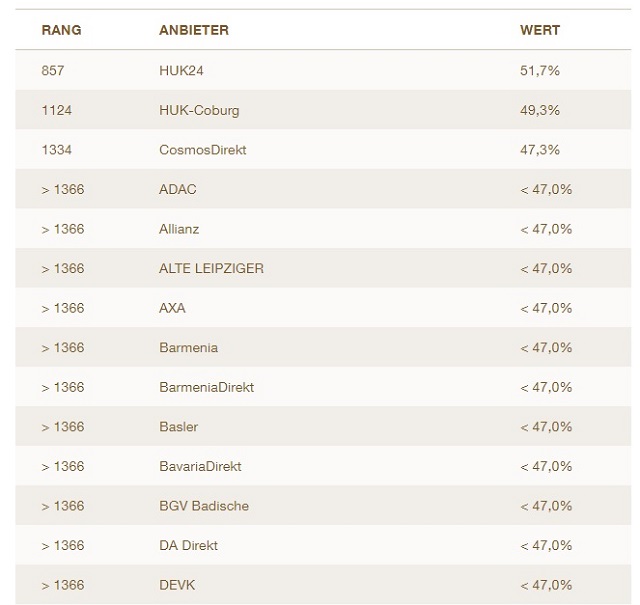Click the DEVK provider name
This screenshot has height=605, width=640.
(x=177, y=585)
